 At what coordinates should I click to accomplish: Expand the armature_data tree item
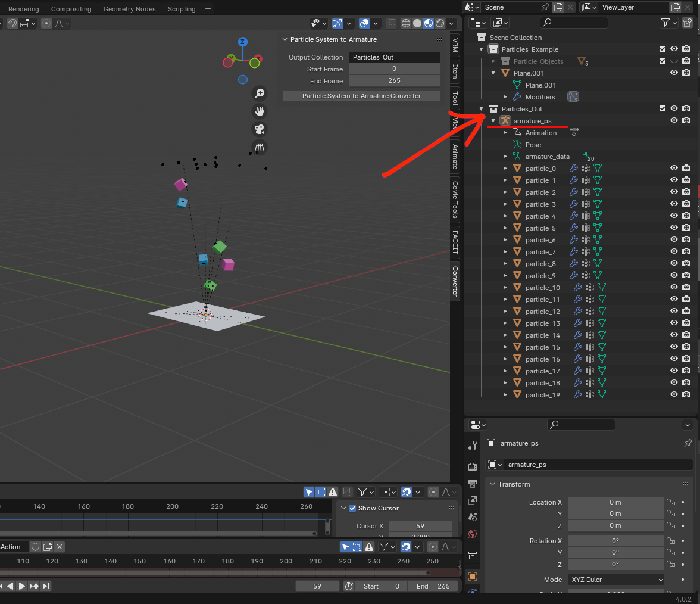tap(505, 157)
